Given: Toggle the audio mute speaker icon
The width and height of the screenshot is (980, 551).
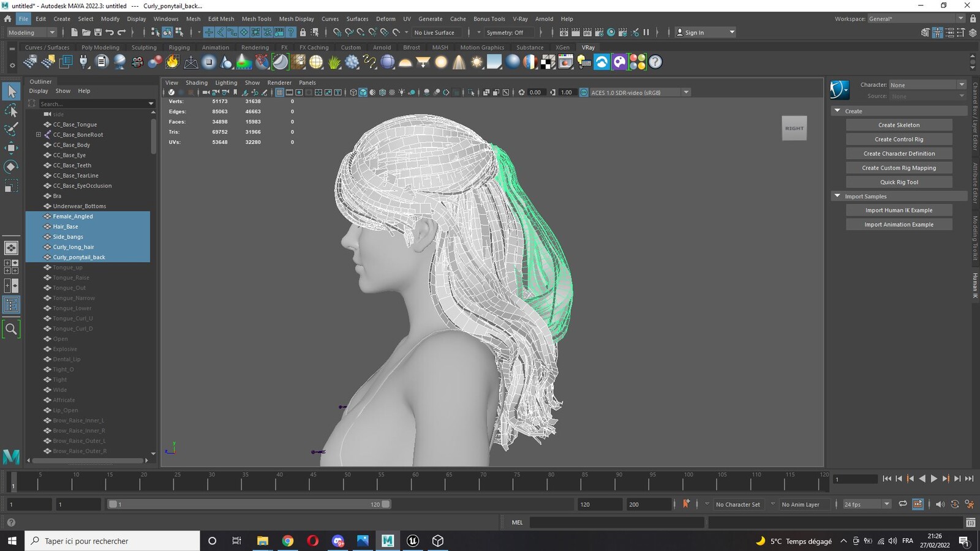Looking at the screenshot, I should click(x=940, y=504).
